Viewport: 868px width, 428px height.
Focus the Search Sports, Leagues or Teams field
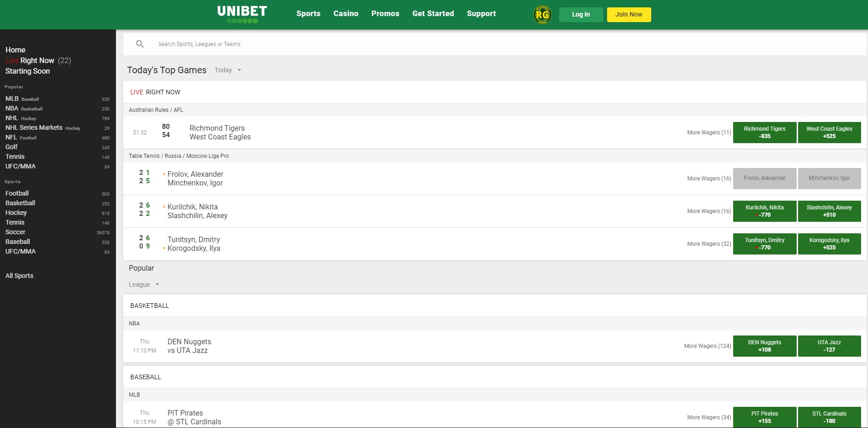tap(495, 44)
